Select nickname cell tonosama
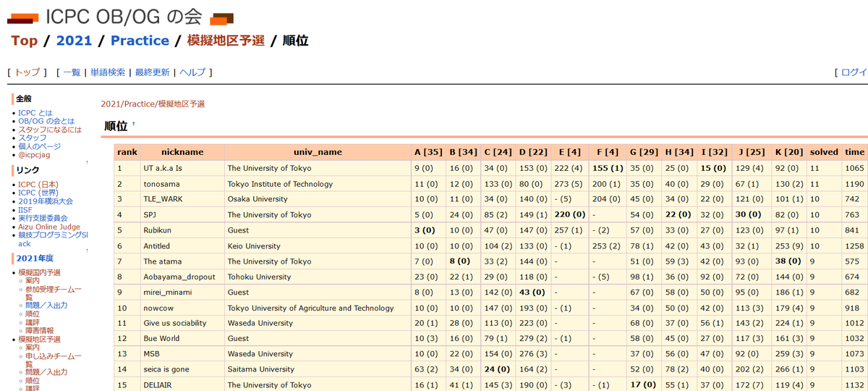868x391 pixels. pyautogui.click(x=182, y=184)
